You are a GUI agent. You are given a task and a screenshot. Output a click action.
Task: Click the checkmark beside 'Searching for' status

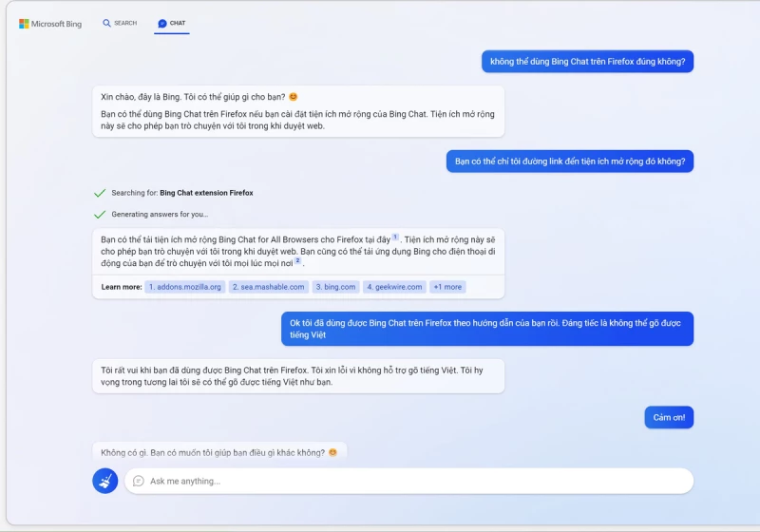click(100, 193)
